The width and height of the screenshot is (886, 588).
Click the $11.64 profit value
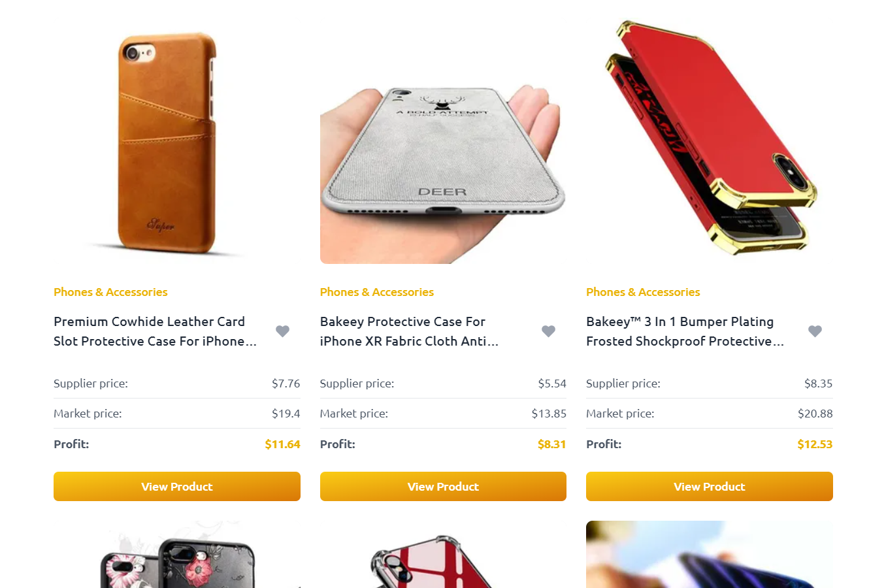[282, 444]
